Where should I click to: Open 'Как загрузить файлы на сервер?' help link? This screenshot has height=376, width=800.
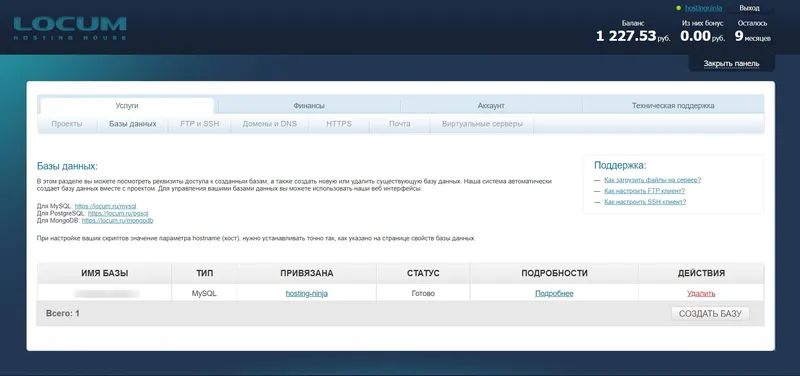pyautogui.click(x=652, y=180)
